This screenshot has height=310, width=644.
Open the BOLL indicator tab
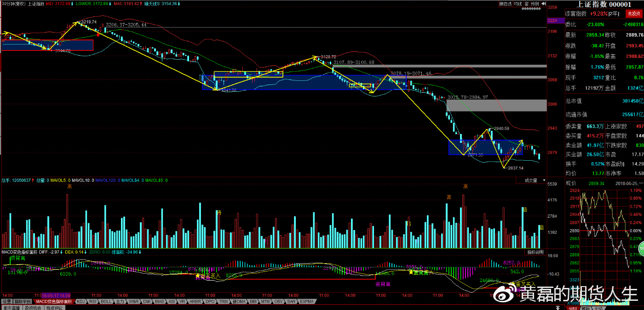pos(106,301)
